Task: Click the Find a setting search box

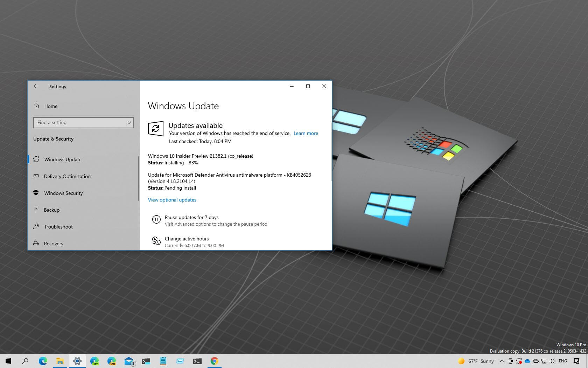Action: point(83,122)
